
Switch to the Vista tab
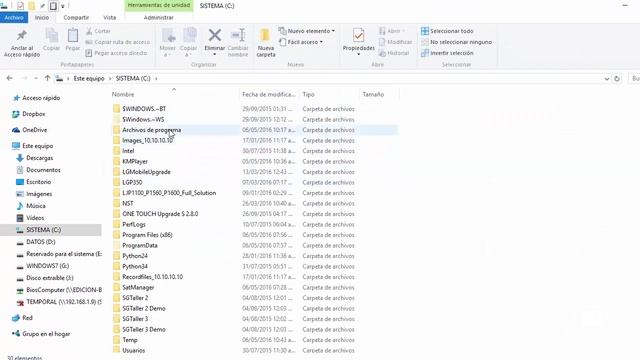pos(109,18)
